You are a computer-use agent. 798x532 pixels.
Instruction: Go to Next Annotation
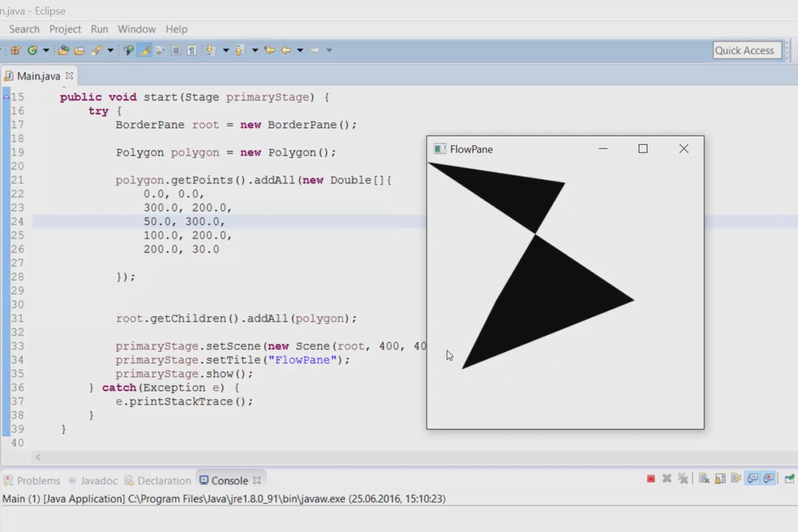coord(211,50)
